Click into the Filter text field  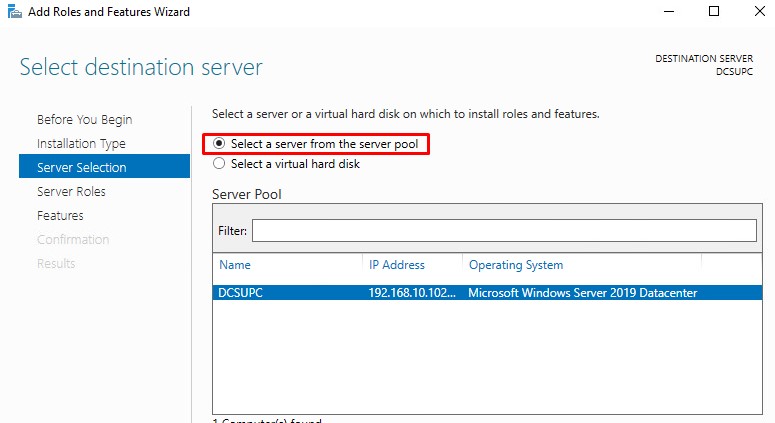[504, 230]
